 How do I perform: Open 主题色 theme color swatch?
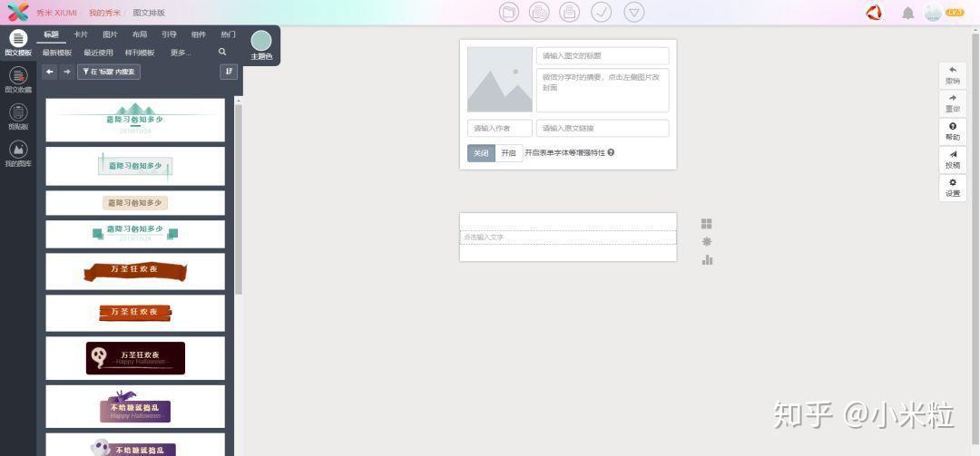pyautogui.click(x=261, y=45)
